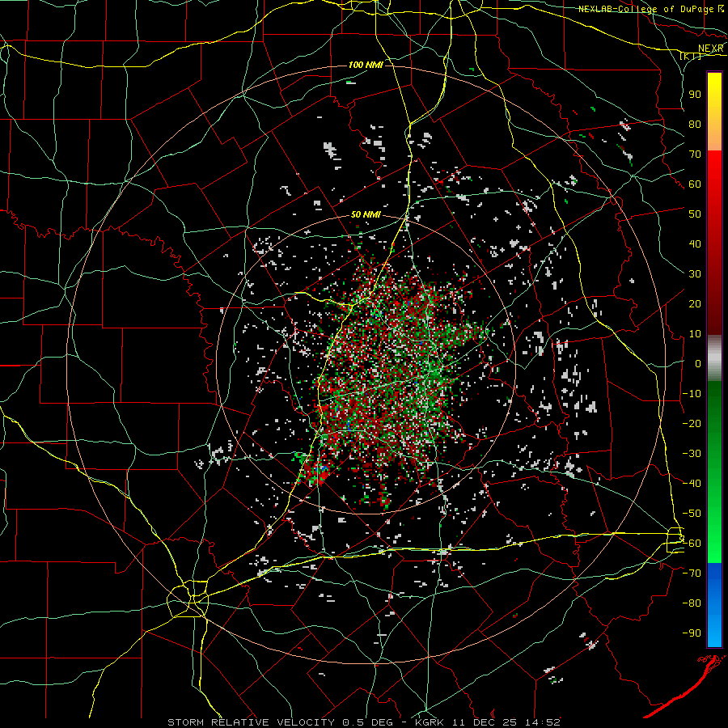The image size is (728, 728).
Task: Click the -60 label on velocity scale
Action: 692,544
